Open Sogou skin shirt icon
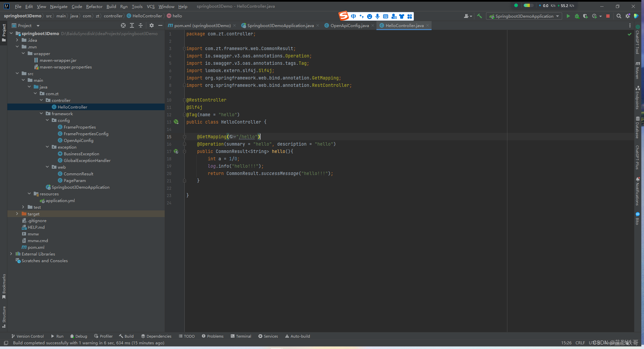644x349 pixels. coord(402,16)
